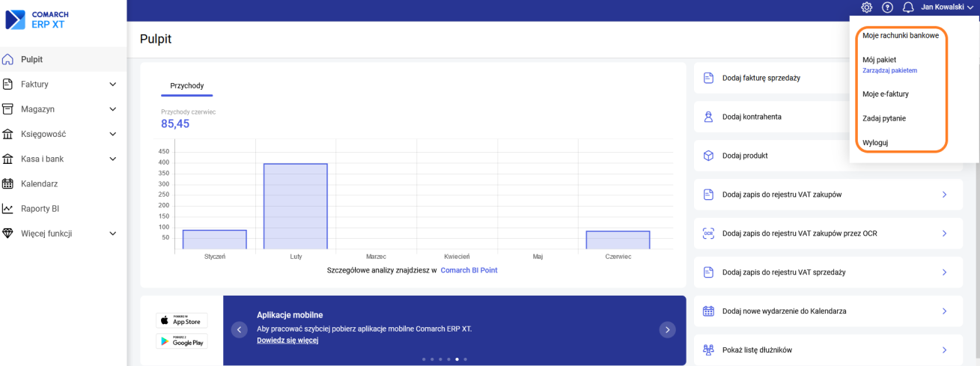Expand the Magazyn sidebar section

(x=113, y=109)
